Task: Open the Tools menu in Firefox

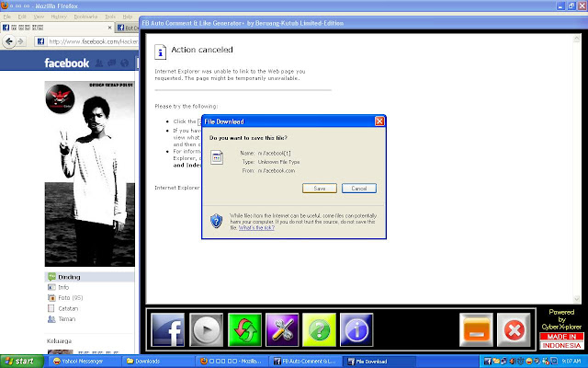Action: coord(110,17)
